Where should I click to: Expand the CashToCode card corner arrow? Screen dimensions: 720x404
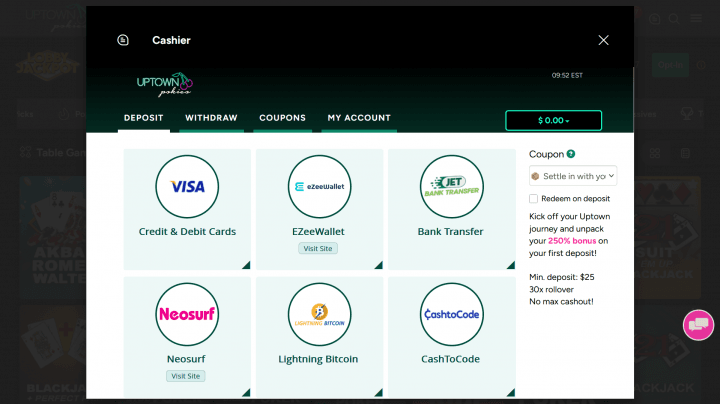tap(511, 393)
